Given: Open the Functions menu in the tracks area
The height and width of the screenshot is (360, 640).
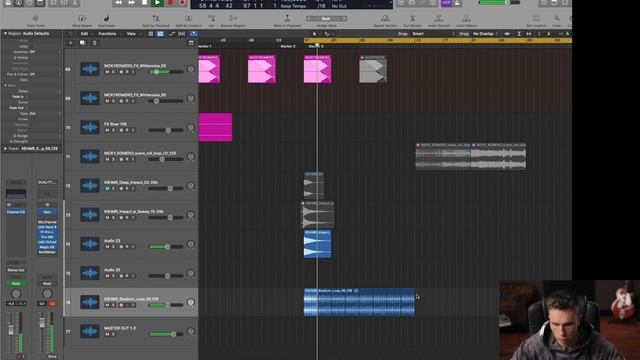Looking at the screenshot, I should point(107,34).
